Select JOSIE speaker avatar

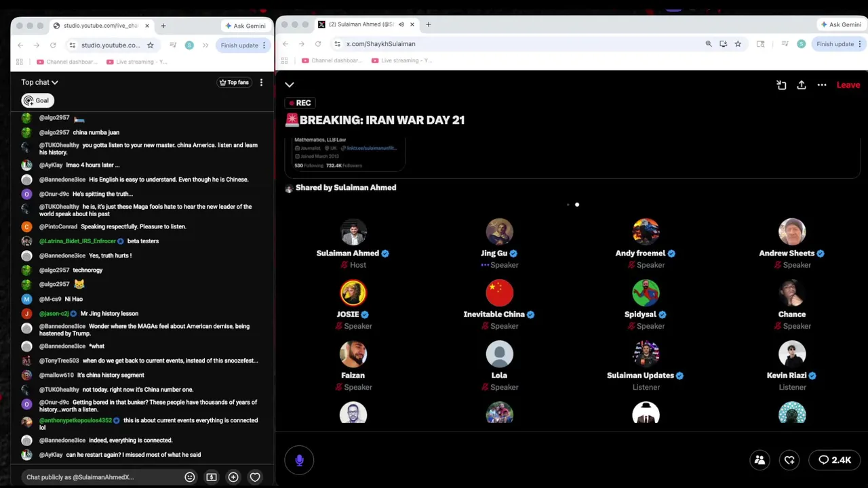pos(353,293)
